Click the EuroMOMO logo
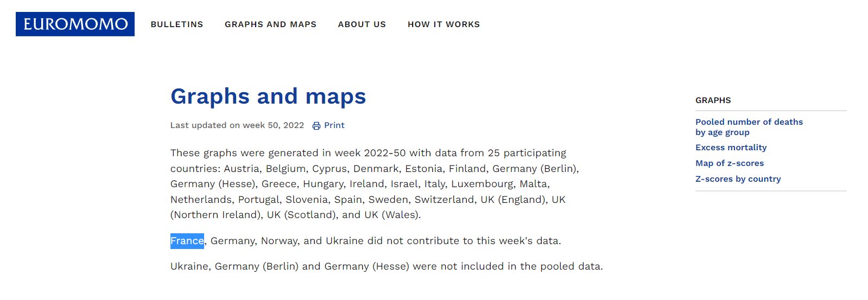Image resolution: width=868 pixels, height=300 pixels. [x=75, y=24]
